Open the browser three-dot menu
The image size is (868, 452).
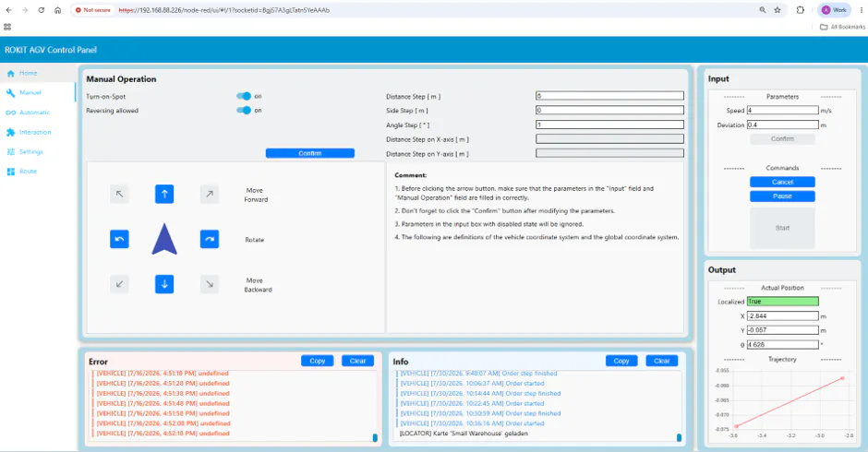click(862, 10)
